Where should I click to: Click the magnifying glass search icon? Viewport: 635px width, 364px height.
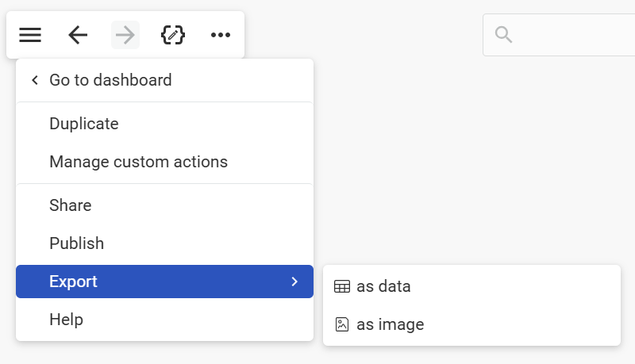[x=503, y=35]
